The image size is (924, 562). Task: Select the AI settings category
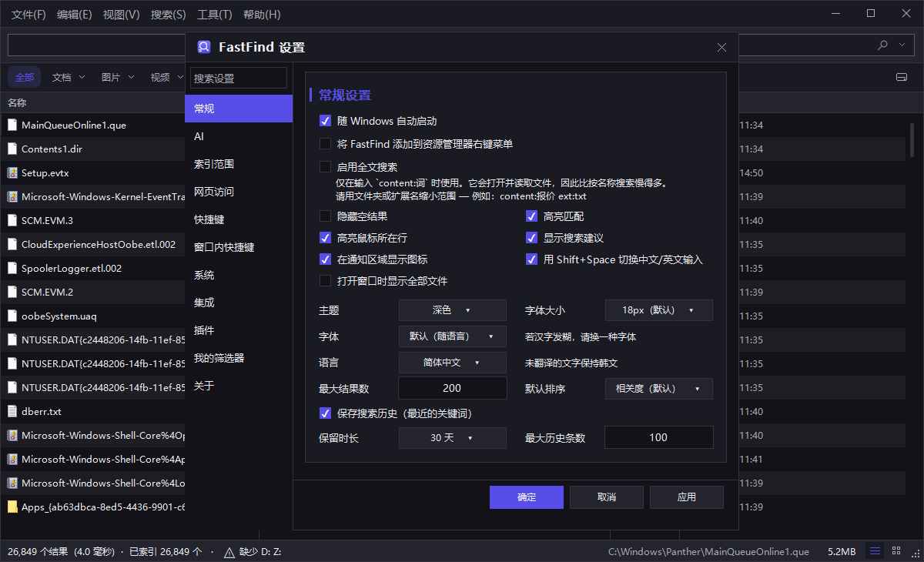(239, 136)
